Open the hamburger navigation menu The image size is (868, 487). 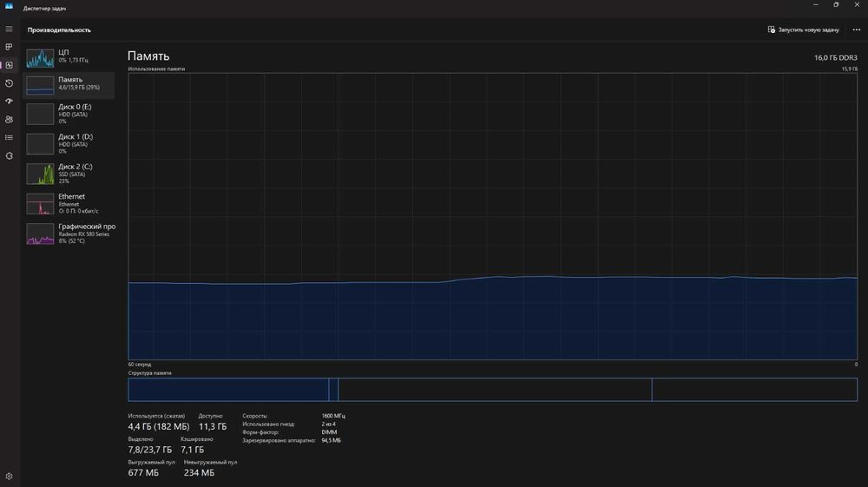[x=9, y=29]
